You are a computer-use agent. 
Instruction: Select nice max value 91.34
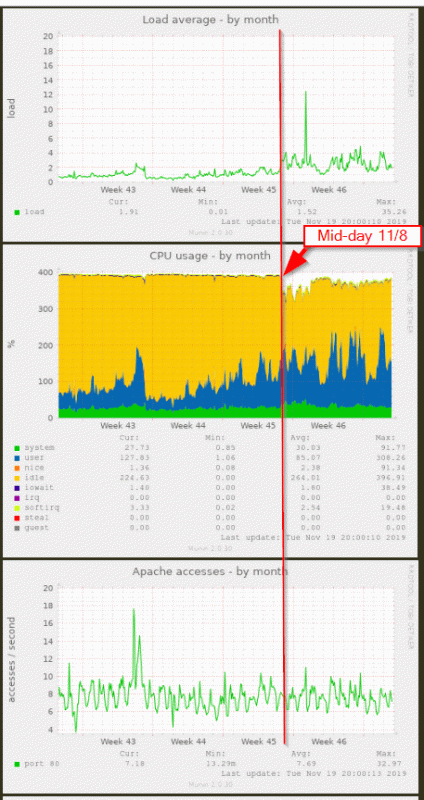coord(395,467)
